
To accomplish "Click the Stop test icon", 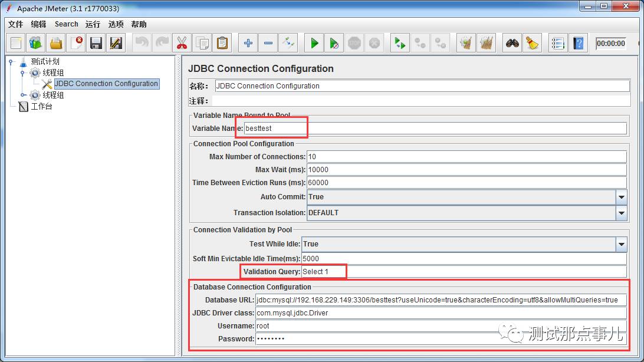I will pos(354,43).
